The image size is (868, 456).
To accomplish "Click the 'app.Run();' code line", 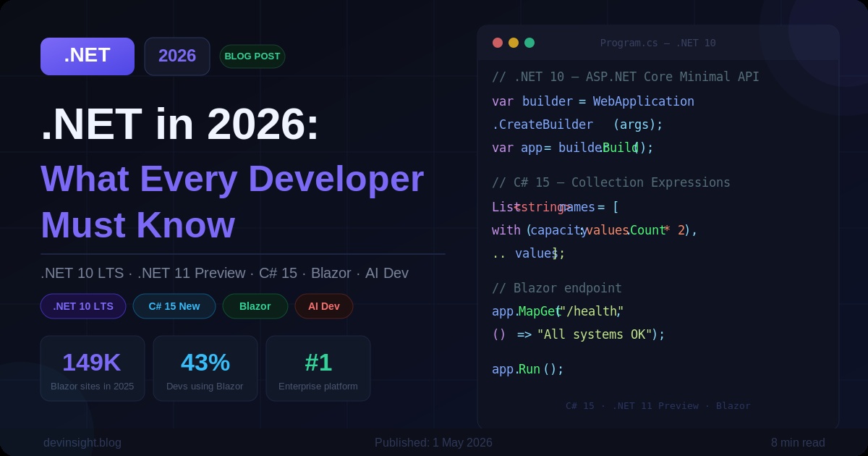I will point(528,369).
